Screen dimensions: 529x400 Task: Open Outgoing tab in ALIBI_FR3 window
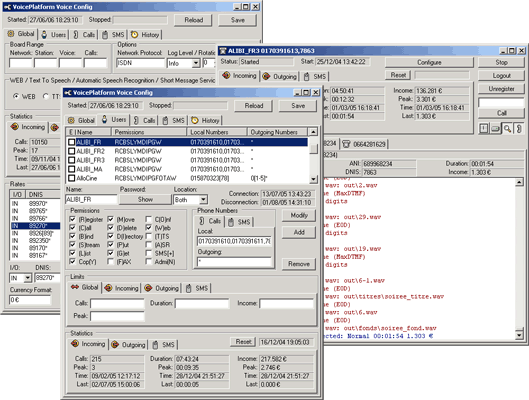tap(280, 77)
